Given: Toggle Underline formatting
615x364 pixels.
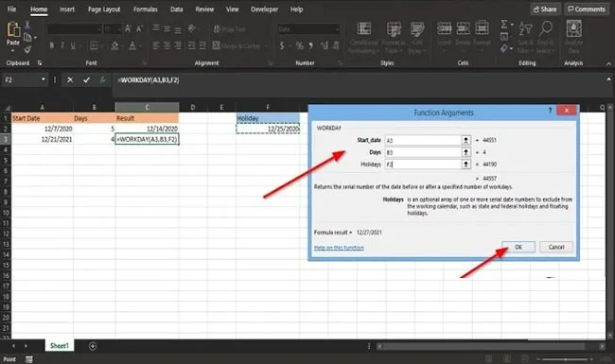Looking at the screenshot, I should pos(73,45).
